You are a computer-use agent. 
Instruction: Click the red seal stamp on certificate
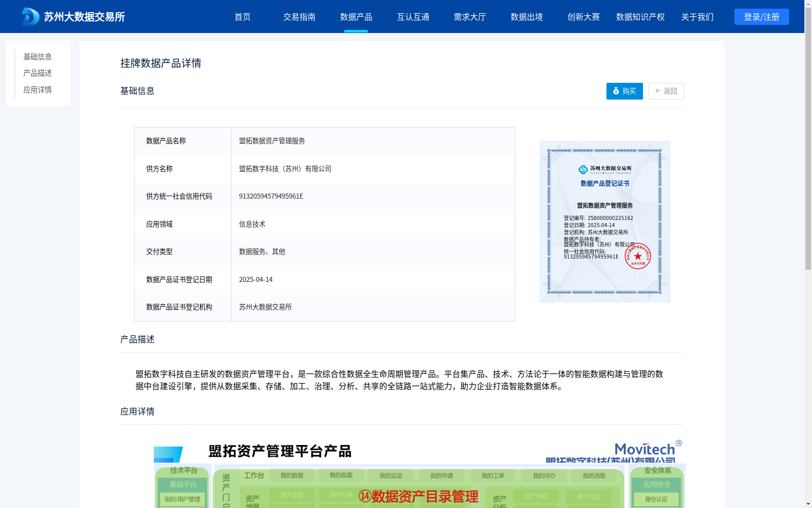pyautogui.click(x=638, y=256)
